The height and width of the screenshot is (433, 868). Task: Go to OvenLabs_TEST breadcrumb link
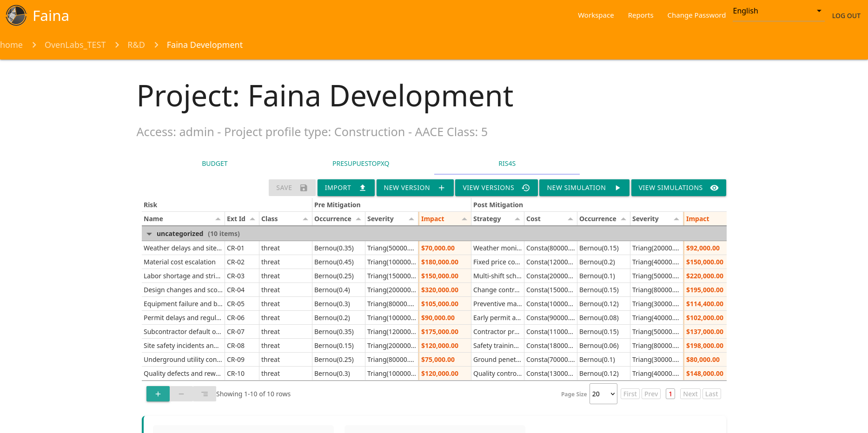[75, 45]
